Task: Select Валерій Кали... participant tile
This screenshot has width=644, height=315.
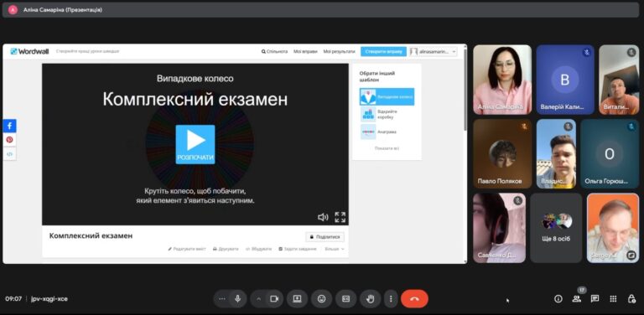Action: [x=564, y=80]
